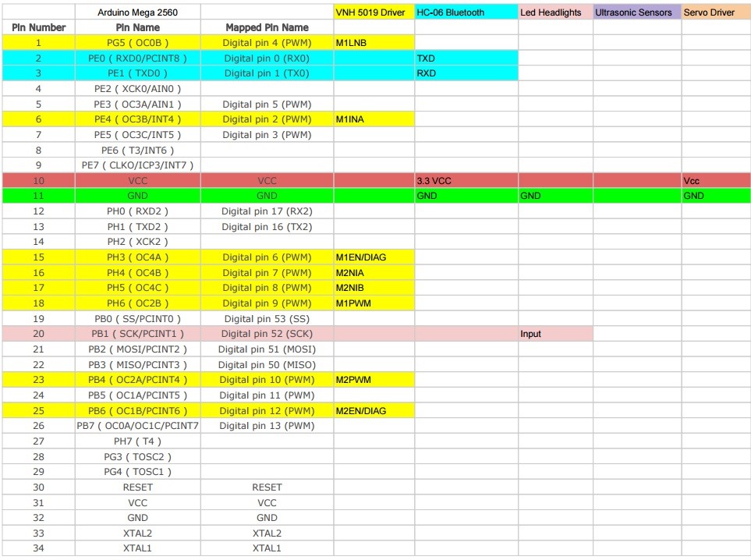Click the '3.3 VCC' cell

click(x=466, y=181)
